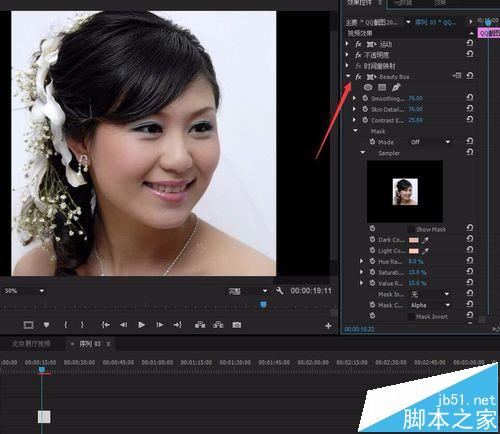Toggle the Mode stopwatch

tap(372, 142)
